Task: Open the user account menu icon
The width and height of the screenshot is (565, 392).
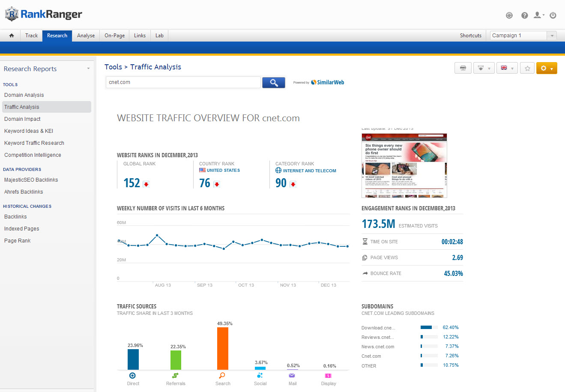Action: 539,15
